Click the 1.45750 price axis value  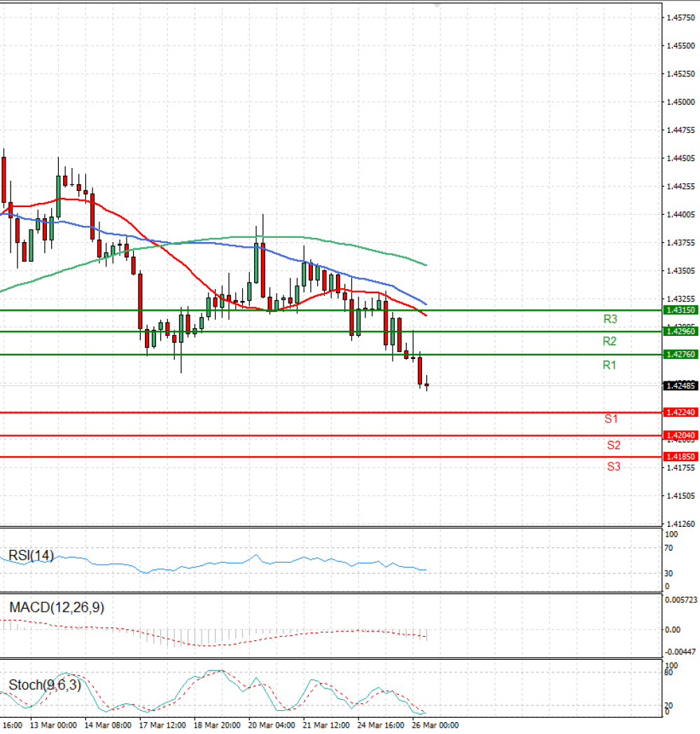(x=681, y=17)
